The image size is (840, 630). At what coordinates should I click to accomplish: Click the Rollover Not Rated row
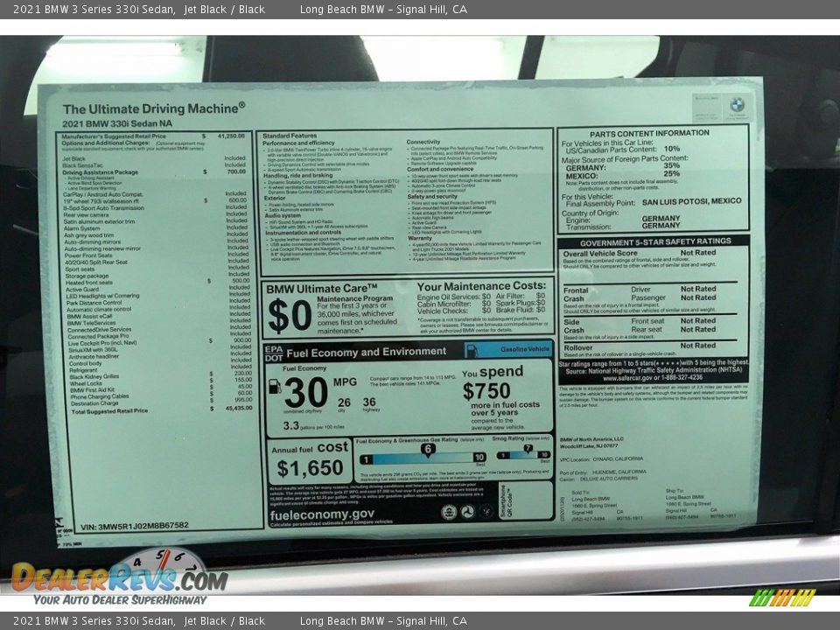pyautogui.click(x=640, y=346)
